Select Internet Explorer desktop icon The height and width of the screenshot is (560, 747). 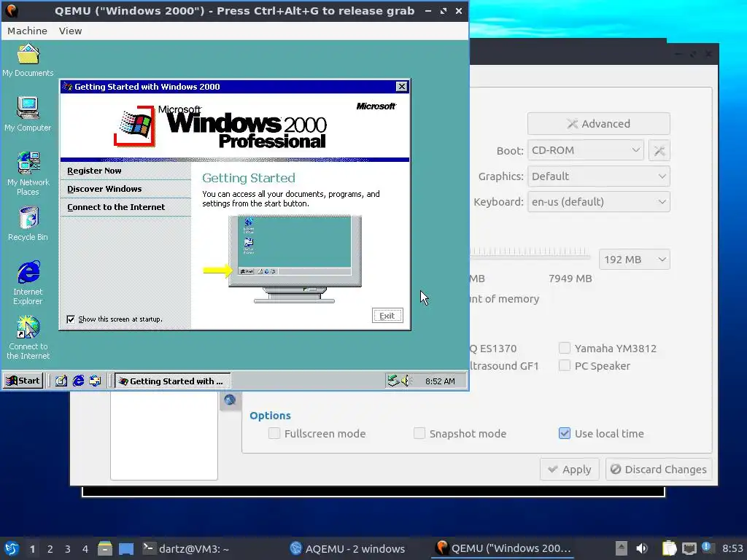coord(28,283)
